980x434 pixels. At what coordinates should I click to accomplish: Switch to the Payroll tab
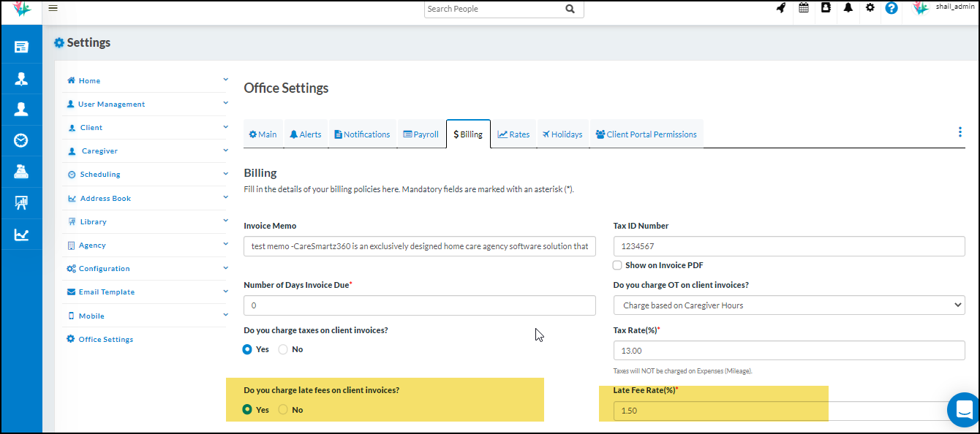click(421, 134)
